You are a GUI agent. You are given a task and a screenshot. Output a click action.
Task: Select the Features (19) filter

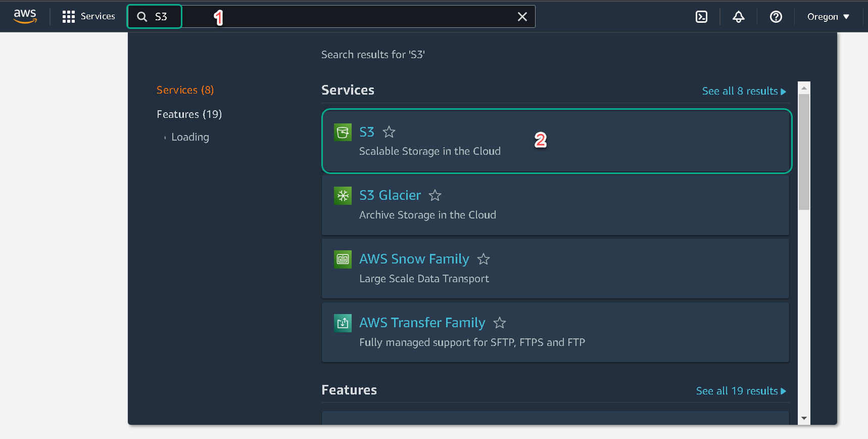click(x=189, y=114)
